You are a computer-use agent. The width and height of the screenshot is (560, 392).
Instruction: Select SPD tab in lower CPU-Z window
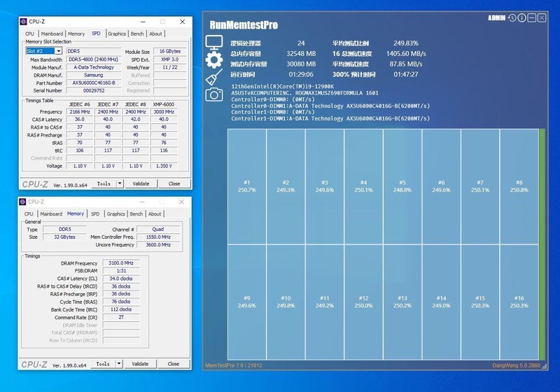click(95, 214)
